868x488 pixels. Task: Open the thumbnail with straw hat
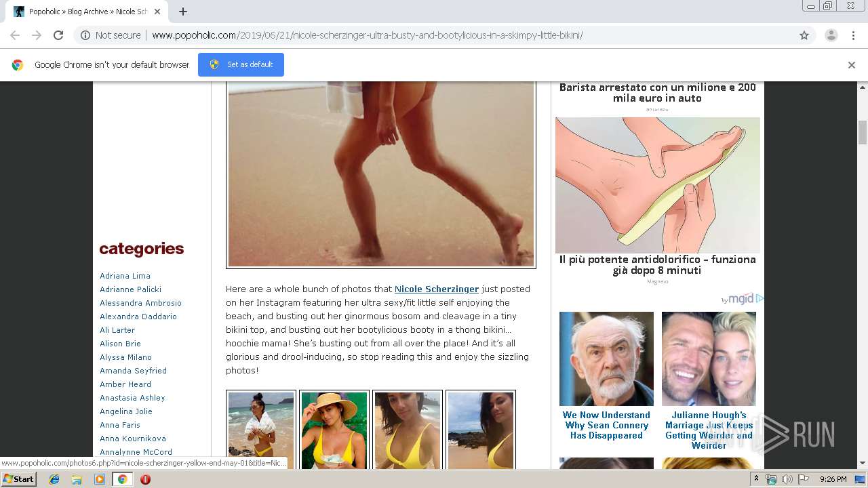334,430
